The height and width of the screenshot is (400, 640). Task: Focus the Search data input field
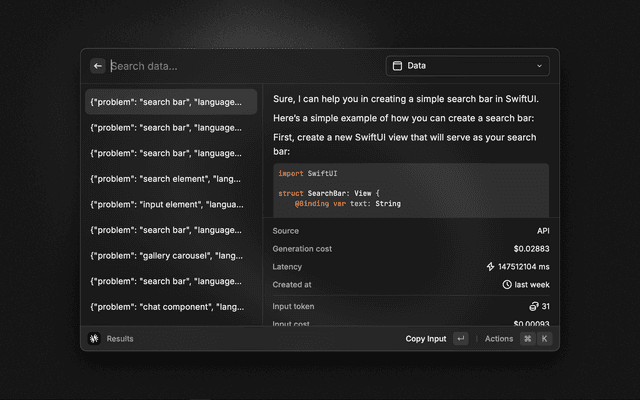(240, 66)
